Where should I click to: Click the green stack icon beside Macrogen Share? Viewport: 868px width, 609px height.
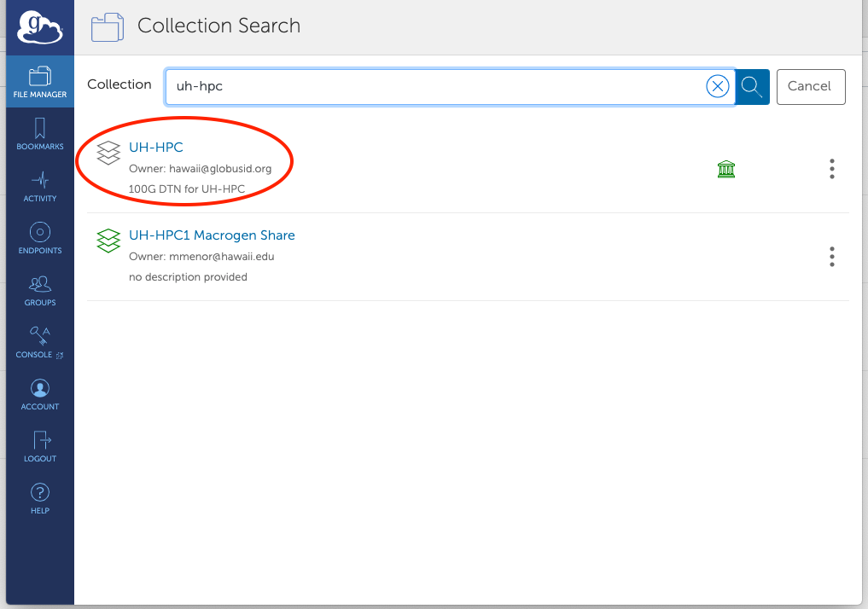pos(108,241)
